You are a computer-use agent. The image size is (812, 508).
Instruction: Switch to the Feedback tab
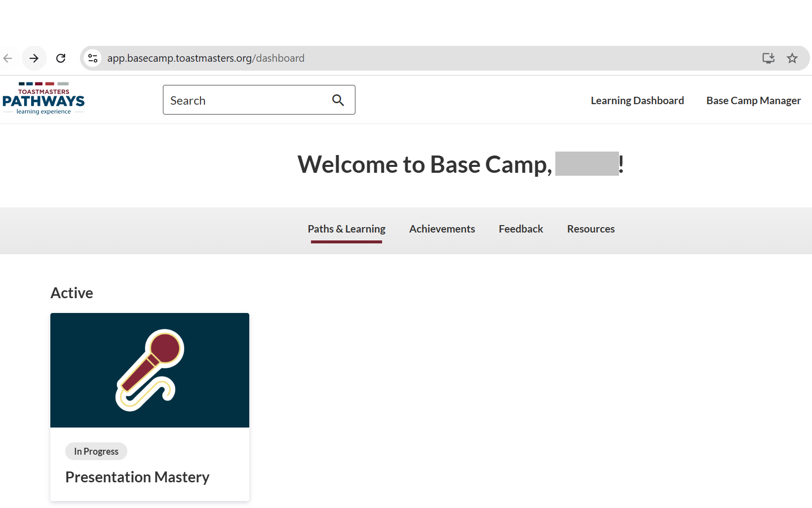coord(521,229)
